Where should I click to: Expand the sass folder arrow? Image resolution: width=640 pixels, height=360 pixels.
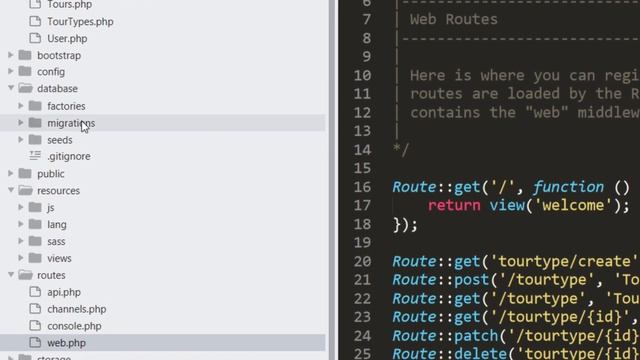coord(21,241)
